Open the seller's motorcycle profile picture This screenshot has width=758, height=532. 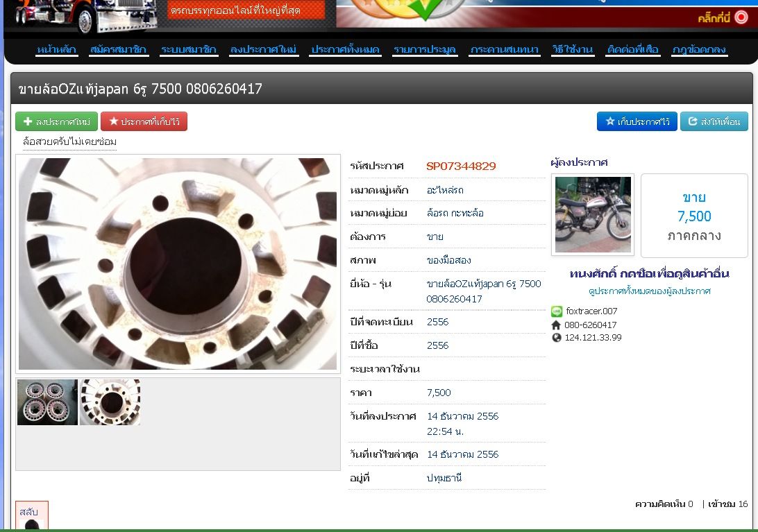(593, 214)
